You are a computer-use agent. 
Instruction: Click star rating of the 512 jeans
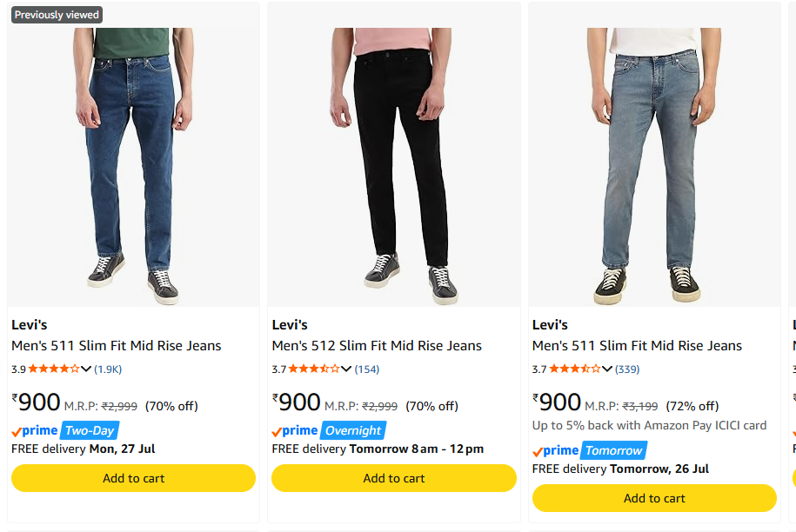(x=314, y=369)
